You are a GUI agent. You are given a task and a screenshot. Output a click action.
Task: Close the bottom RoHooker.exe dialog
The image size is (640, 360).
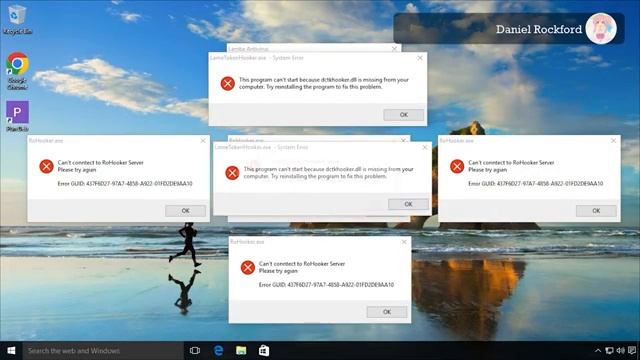click(x=404, y=242)
